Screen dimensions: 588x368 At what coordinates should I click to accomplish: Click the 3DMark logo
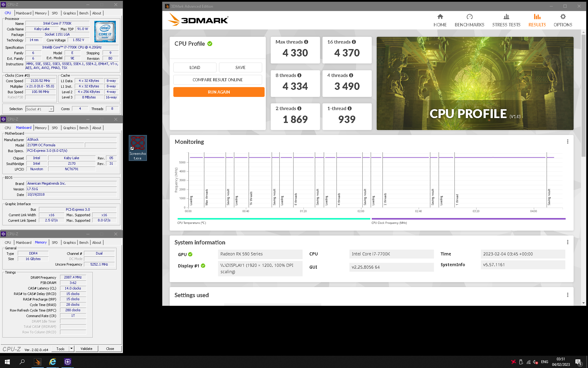click(x=198, y=20)
